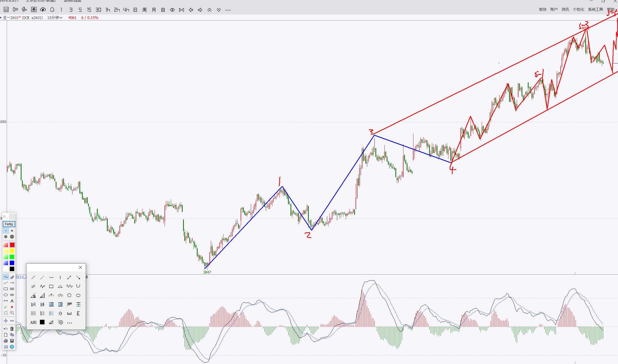Screen dimensions: 618x364
Task: Select the eraser tool in the pen palette
Action: (x=12, y=277)
